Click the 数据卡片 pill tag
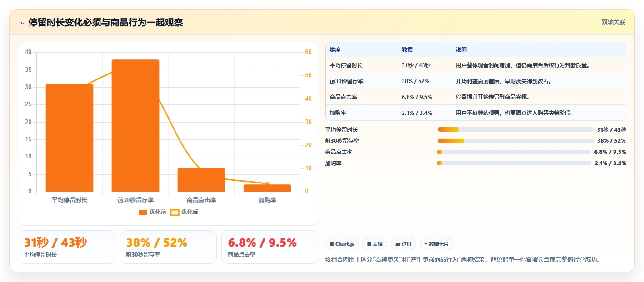 (x=436, y=244)
